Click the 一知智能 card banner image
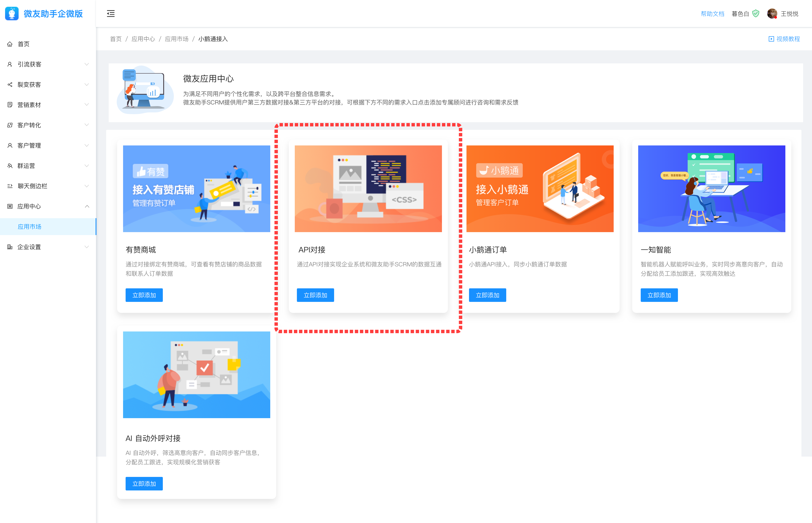 coord(712,189)
